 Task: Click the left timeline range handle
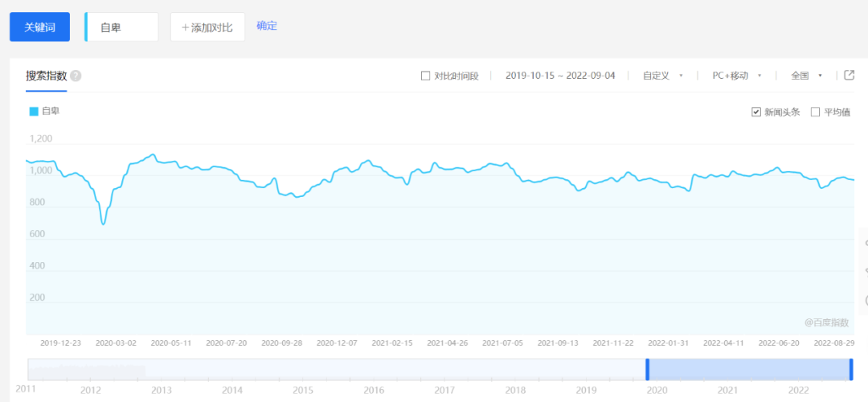pos(647,369)
